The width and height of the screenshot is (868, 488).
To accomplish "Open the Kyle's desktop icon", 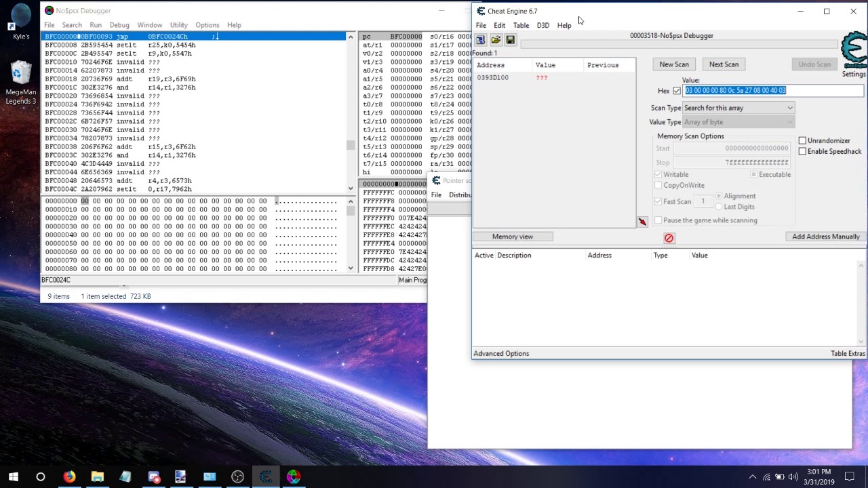I will [21, 20].
